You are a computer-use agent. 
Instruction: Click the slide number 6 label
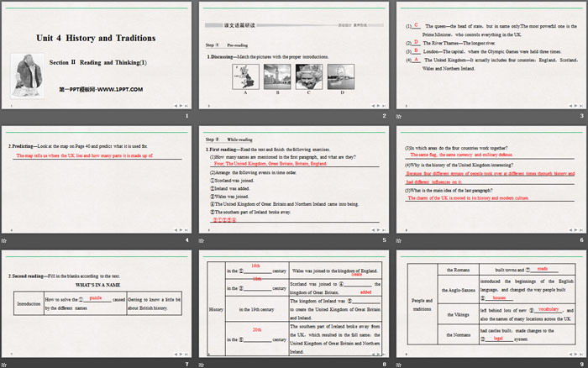coord(581,240)
